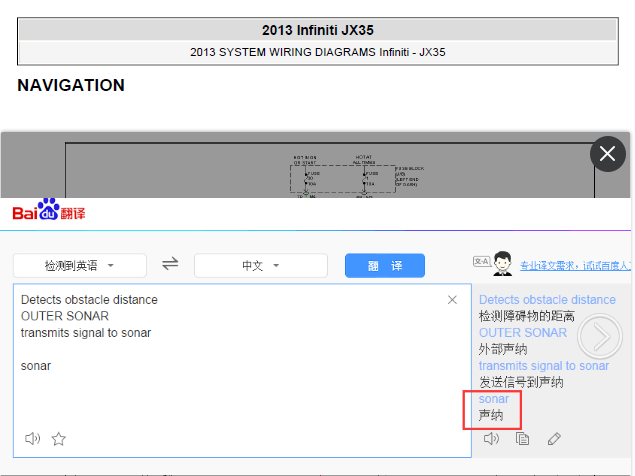This screenshot has width=635, height=476.
Task: Click the circular next arrow button
Action: (x=600, y=336)
